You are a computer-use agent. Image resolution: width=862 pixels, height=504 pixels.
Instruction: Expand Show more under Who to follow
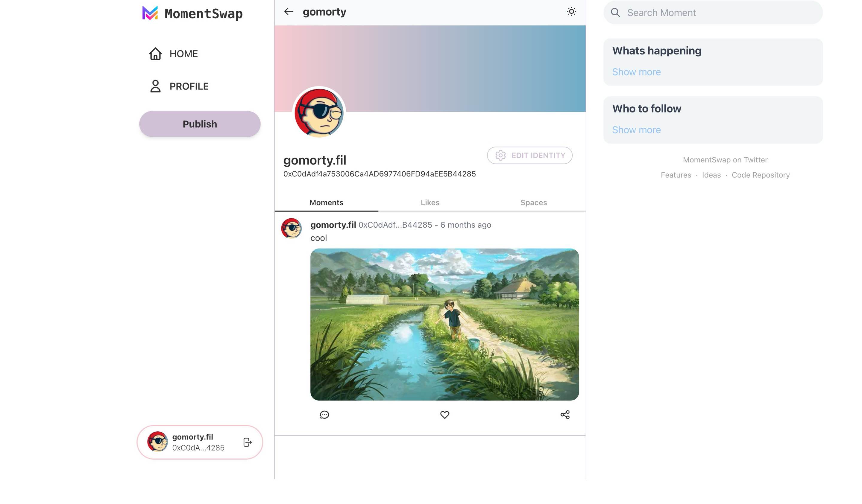pyautogui.click(x=636, y=130)
